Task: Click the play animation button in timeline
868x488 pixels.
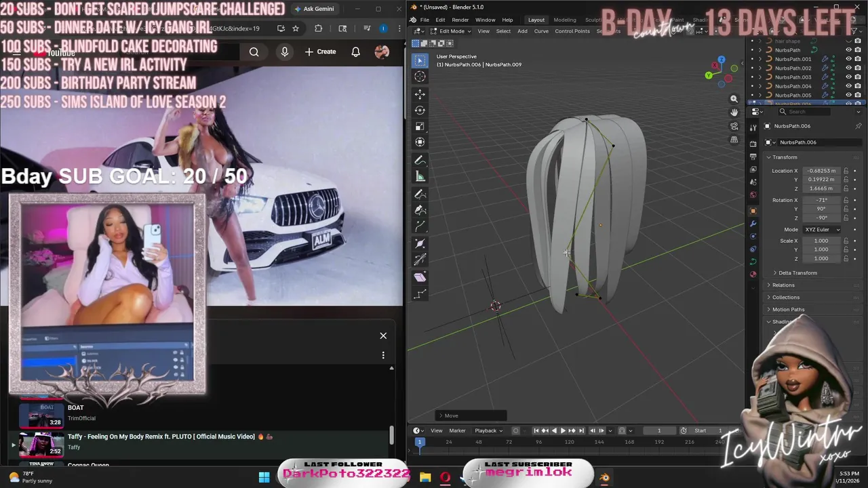Action: 562,430
